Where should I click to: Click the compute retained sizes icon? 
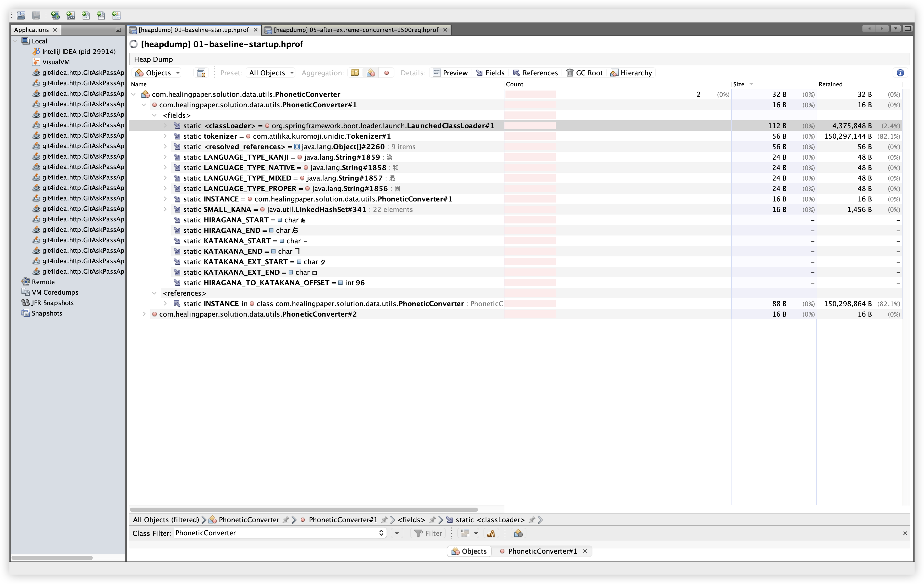click(x=201, y=73)
